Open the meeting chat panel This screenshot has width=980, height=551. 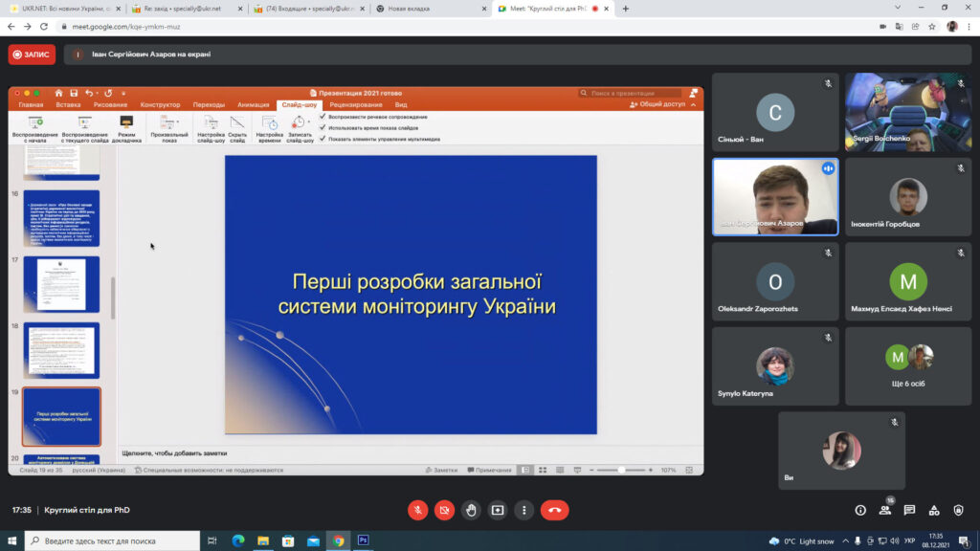pyautogui.click(x=909, y=510)
